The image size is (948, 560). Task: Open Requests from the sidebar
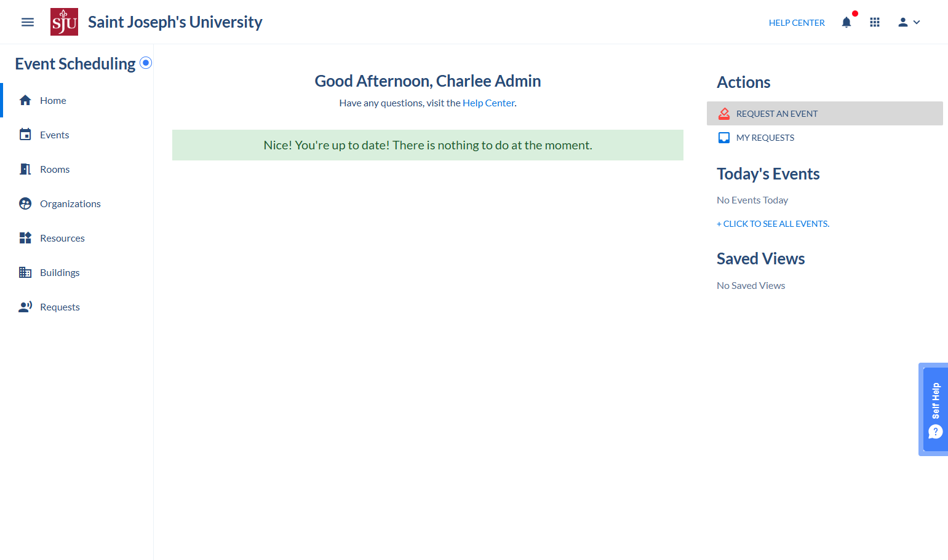click(x=77, y=307)
